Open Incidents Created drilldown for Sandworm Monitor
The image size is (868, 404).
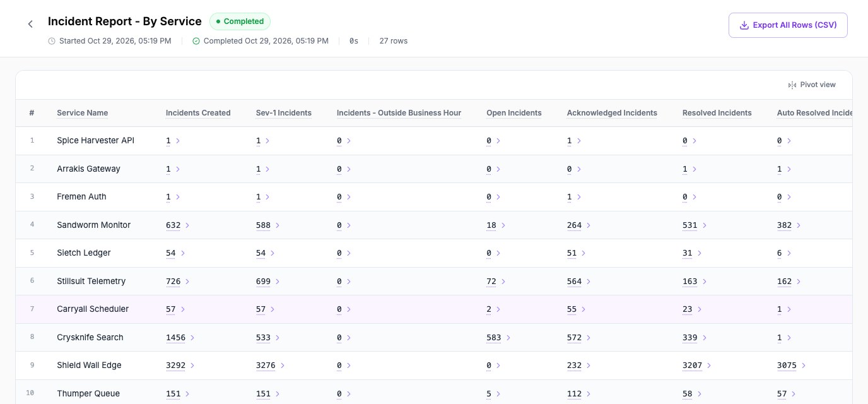tap(187, 225)
